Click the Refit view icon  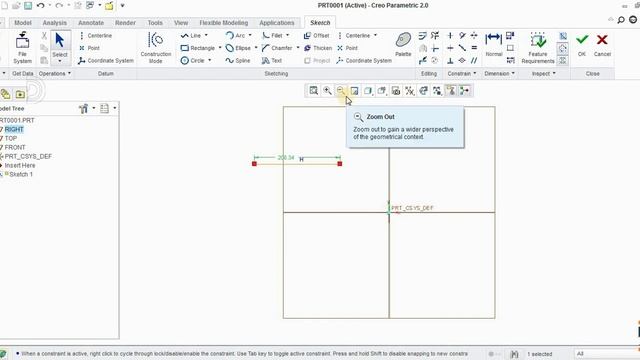click(313, 91)
